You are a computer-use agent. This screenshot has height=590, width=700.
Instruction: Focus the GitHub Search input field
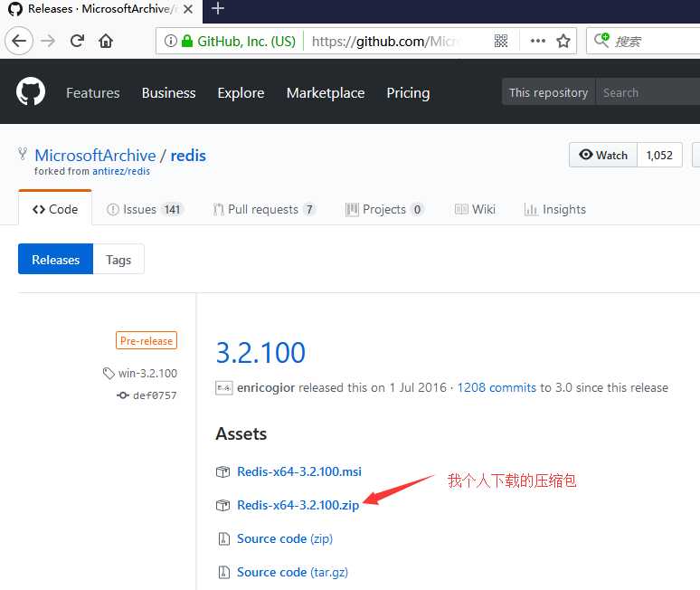[648, 92]
